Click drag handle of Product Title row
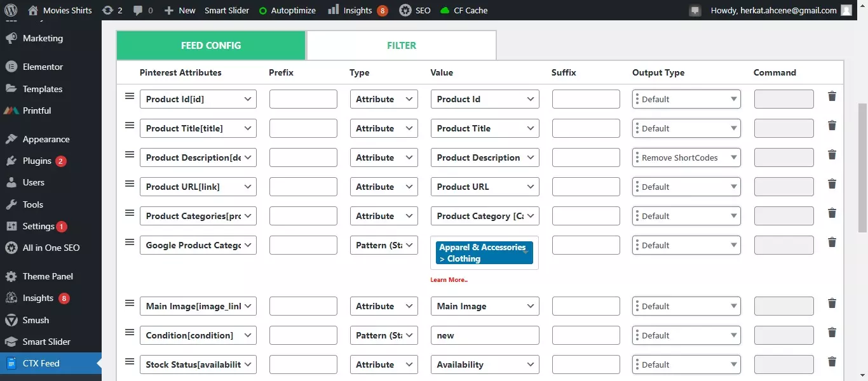Screen dimensions: 868x381 click(x=130, y=126)
